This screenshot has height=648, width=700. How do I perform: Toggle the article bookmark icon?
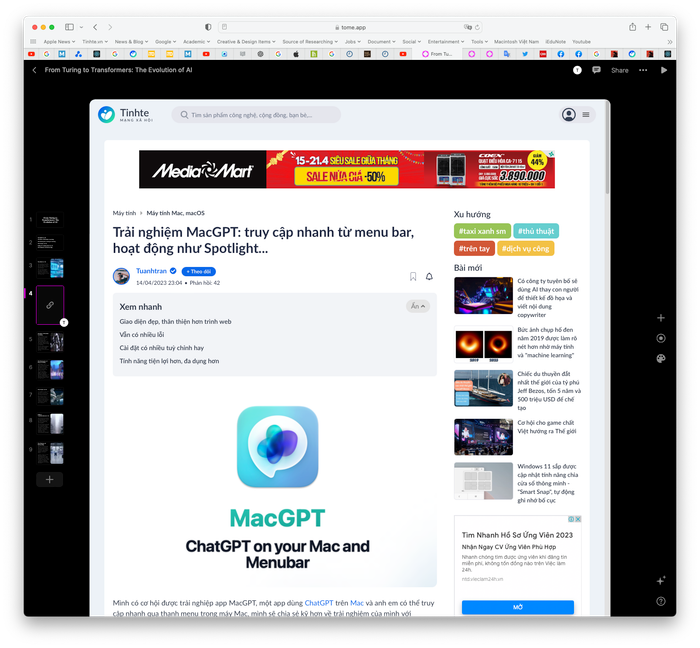pyautogui.click(x=413, y=277)
